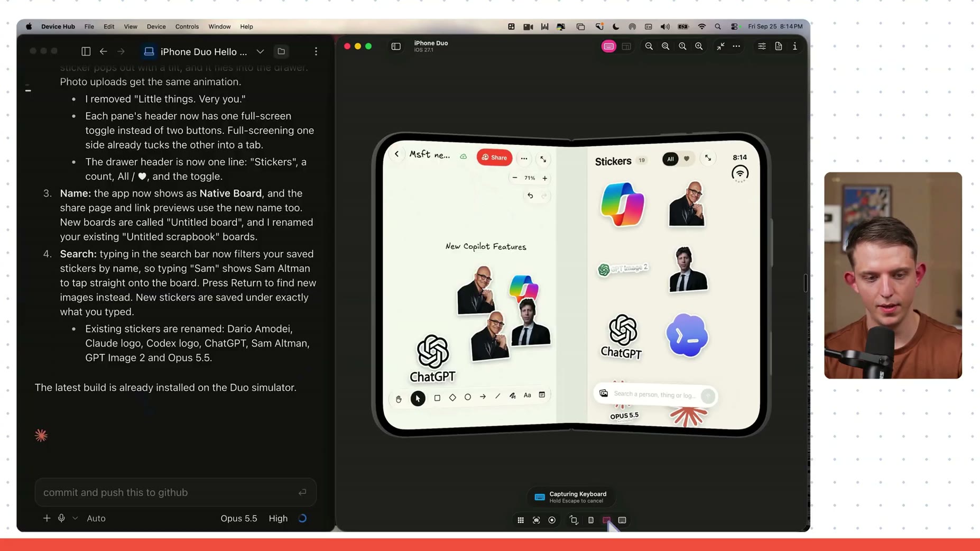Take a simulator screenshot with camera icon
980x551 pixels.
pos(537,520)
